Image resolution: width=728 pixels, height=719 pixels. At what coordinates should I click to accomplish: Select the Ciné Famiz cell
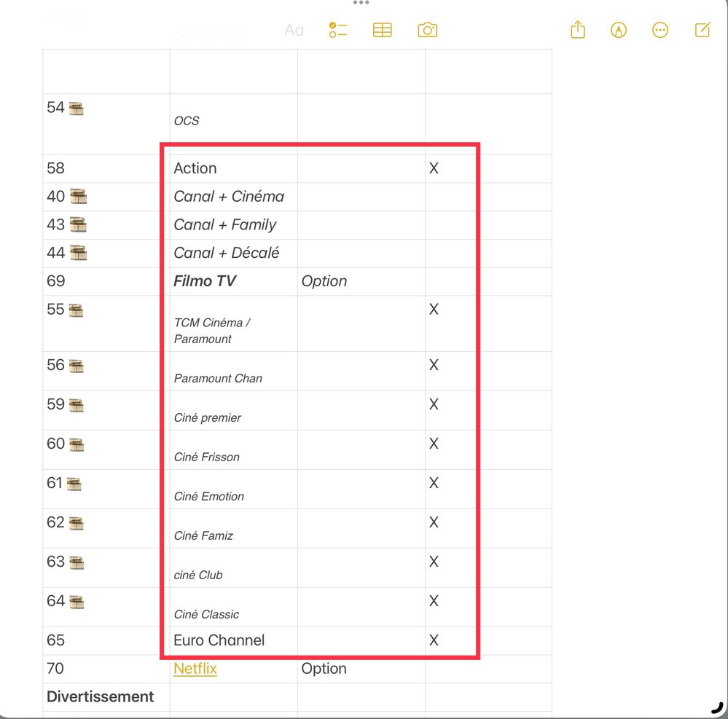pos(233,529)
